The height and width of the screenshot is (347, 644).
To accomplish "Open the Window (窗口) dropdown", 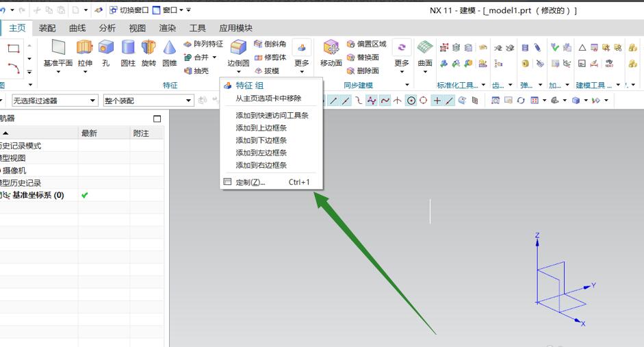I will point(168,10).
